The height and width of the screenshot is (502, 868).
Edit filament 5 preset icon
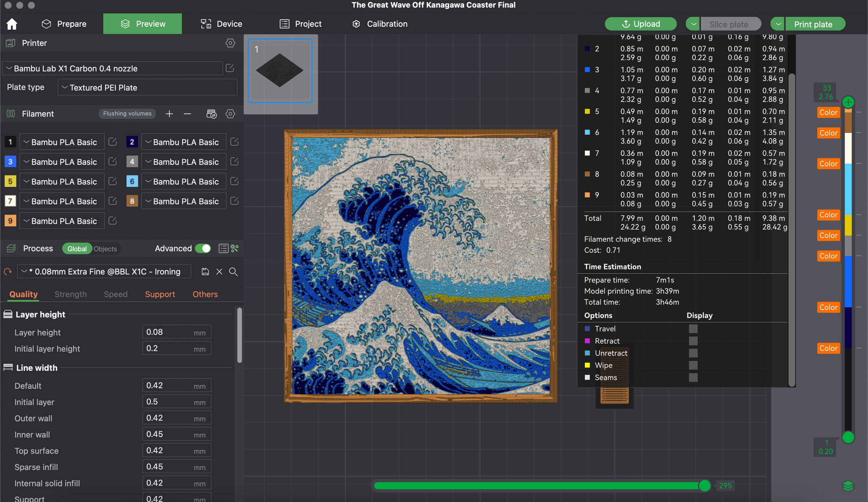(112, 181)
